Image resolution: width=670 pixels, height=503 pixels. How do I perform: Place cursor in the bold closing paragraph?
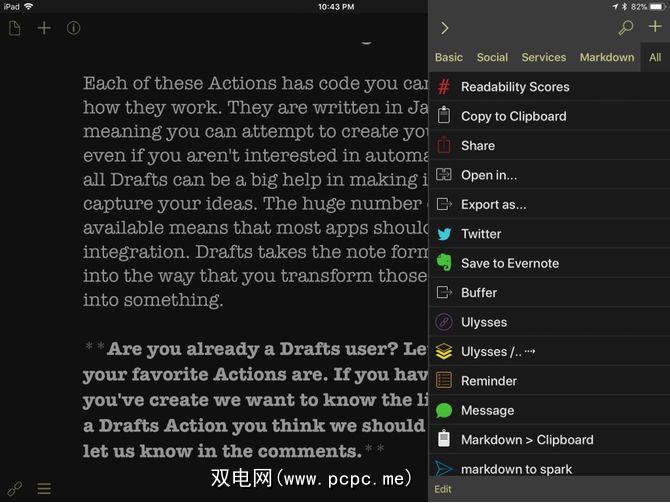[256, 400]
